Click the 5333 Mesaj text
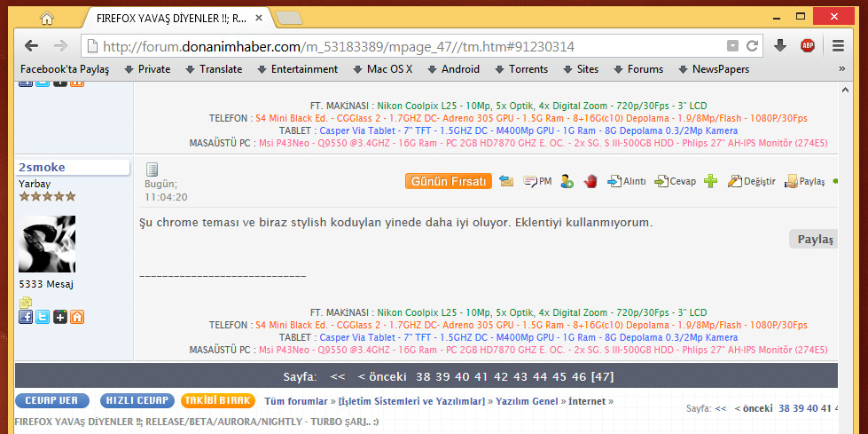 coord(46,284)
